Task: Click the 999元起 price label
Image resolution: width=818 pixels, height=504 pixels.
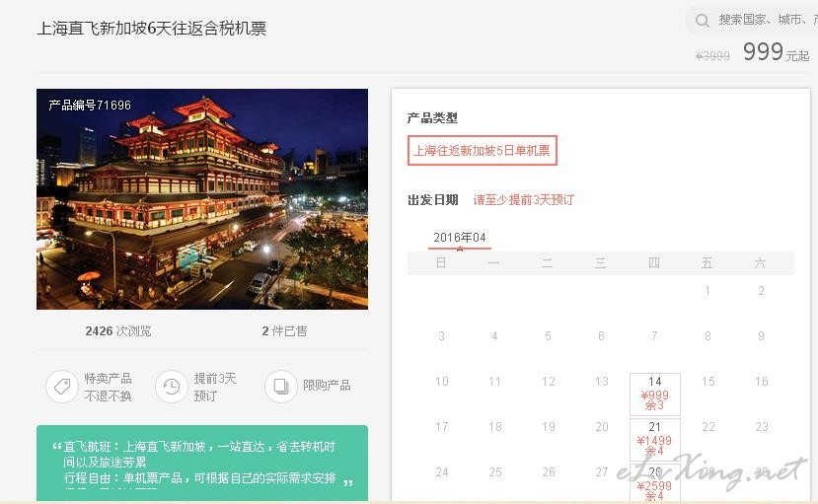Action: (776, 51)
